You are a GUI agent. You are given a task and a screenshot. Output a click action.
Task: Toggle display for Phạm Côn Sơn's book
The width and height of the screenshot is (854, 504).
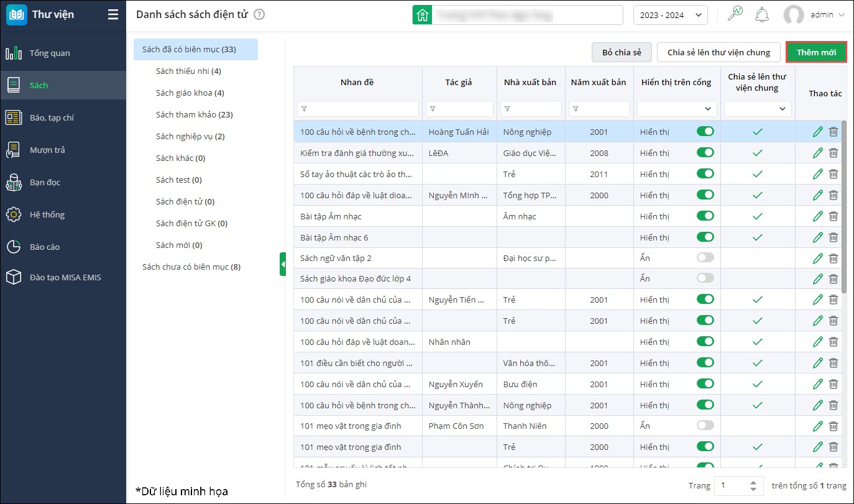705,426
